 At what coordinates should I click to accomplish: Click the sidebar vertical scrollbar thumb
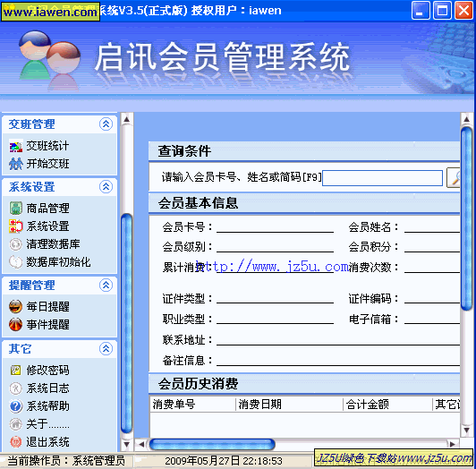tap(126, 324)
